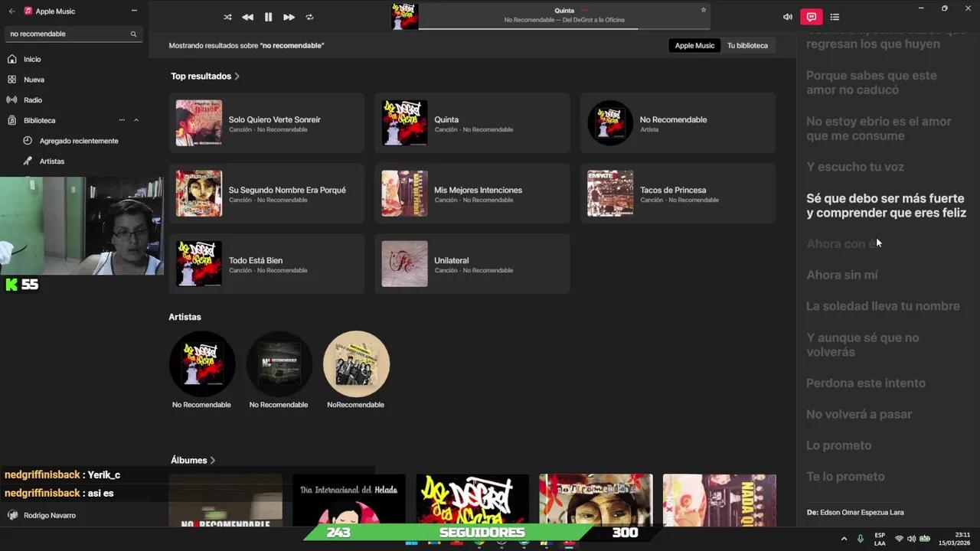The height and width of the screenshot is (551, 980).
Task: Toggle repeat mode
Action: (x=309, y=17)
